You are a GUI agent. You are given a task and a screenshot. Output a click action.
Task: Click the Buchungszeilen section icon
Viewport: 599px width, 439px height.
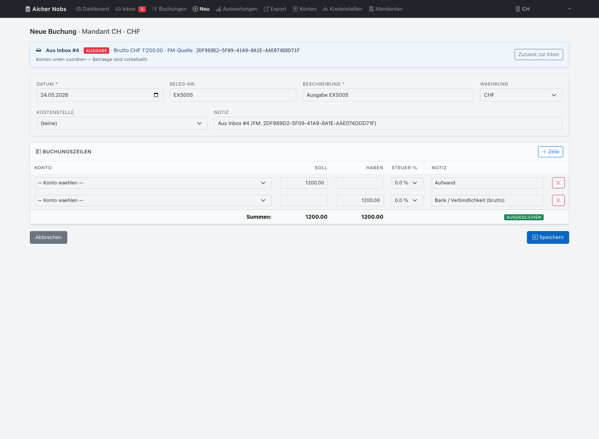coord(38,152)
